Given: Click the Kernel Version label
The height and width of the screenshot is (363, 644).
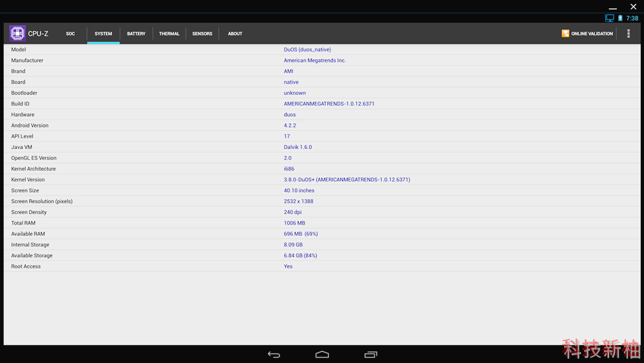Looking at the screenshot, I should pyautogui.click(x=28, y=180).
